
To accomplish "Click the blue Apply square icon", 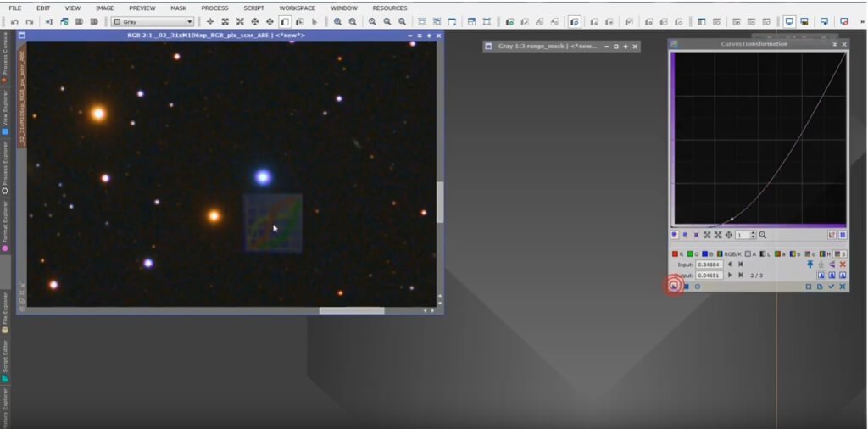I will (687, 287).
